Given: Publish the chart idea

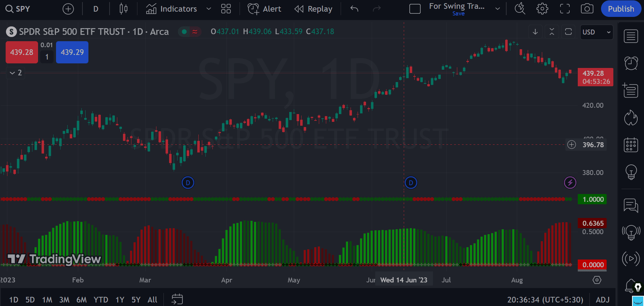Looking at the screenshot, I should (621, 9).
